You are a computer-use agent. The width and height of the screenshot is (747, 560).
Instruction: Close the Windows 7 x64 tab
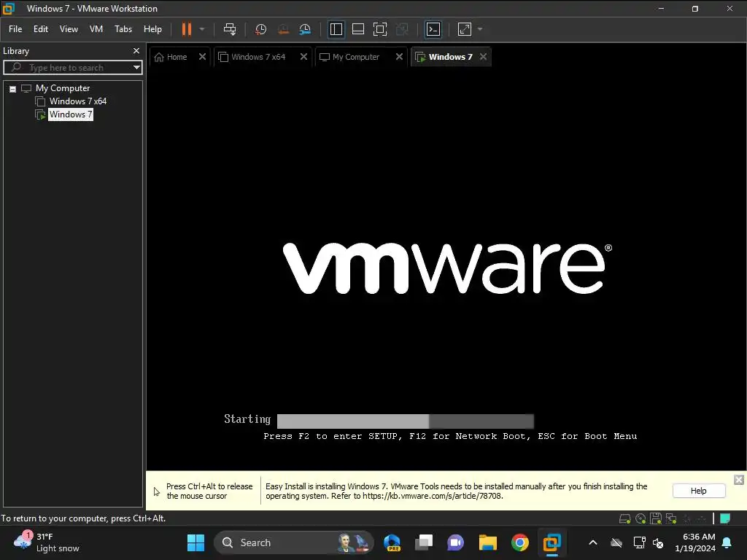(303, 57)
